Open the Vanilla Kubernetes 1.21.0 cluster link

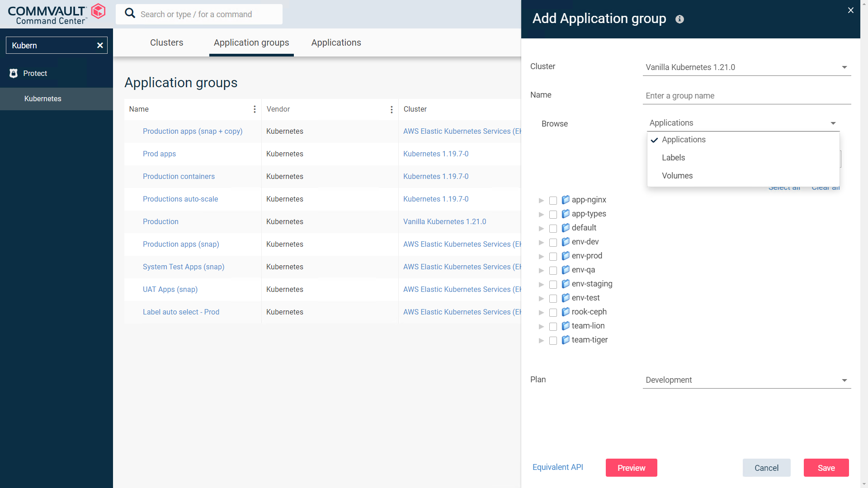click(444, 221)
